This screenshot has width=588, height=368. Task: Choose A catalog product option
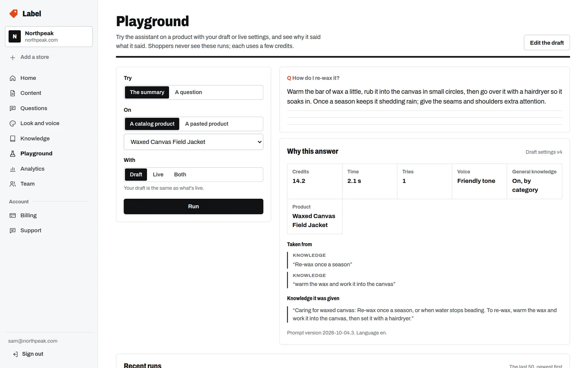(152, 124)
